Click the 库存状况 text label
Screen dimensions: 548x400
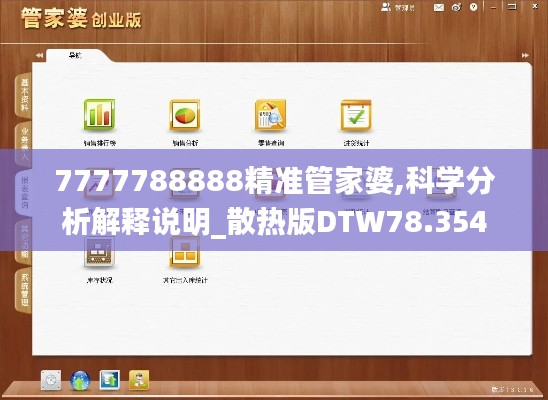point(100,280)
